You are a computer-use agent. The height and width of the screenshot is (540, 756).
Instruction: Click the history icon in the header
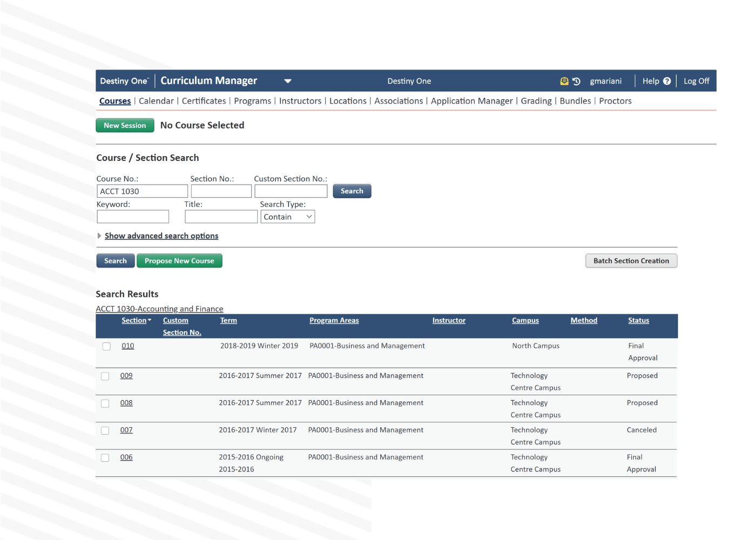pyautogui.click(x=576, y=81)
